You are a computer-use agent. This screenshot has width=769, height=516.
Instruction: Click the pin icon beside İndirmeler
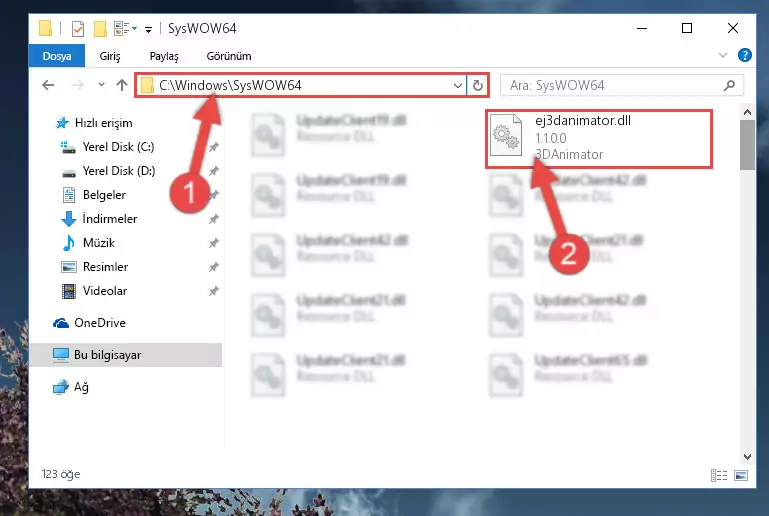pos(214,219)
